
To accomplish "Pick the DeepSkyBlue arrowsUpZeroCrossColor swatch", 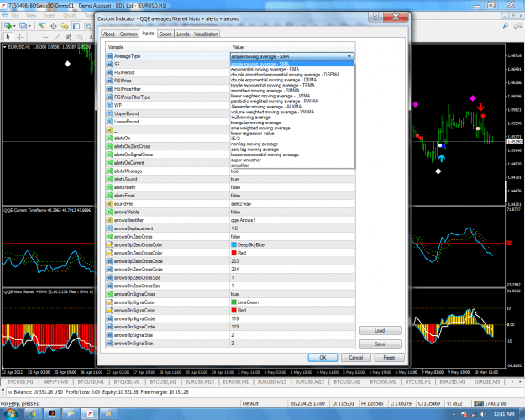I will (x=234, y=244).
